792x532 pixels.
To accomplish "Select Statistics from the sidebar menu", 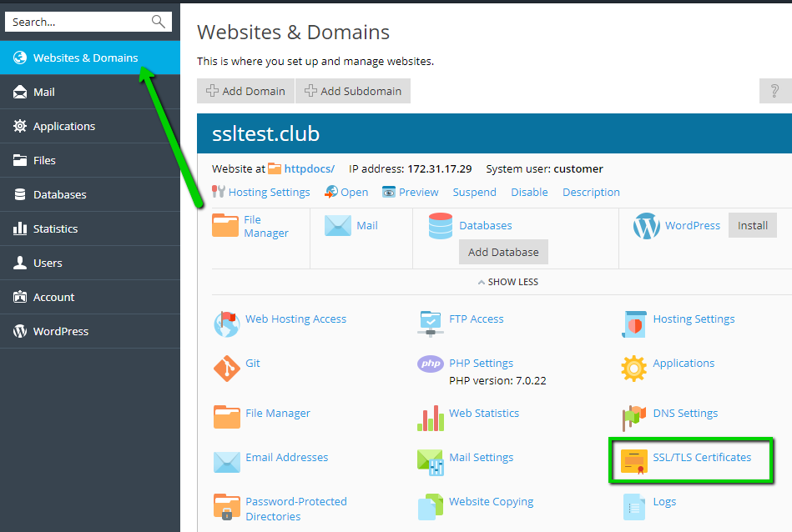I will pyautogui.click(x=55, y=228).
